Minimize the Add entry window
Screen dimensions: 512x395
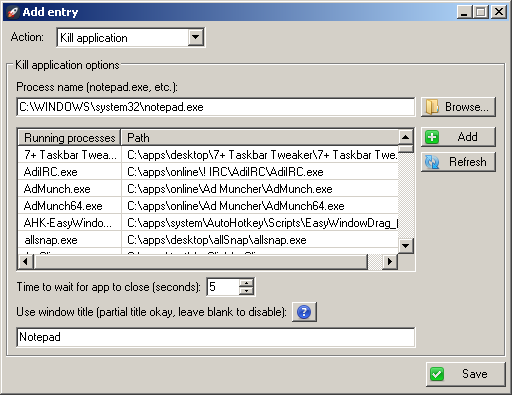point(464,12)
